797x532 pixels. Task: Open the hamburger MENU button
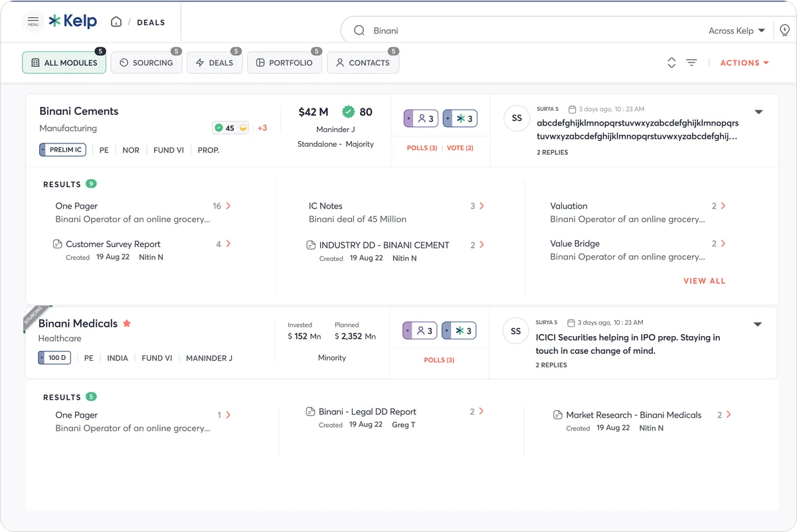click(33, 22)
